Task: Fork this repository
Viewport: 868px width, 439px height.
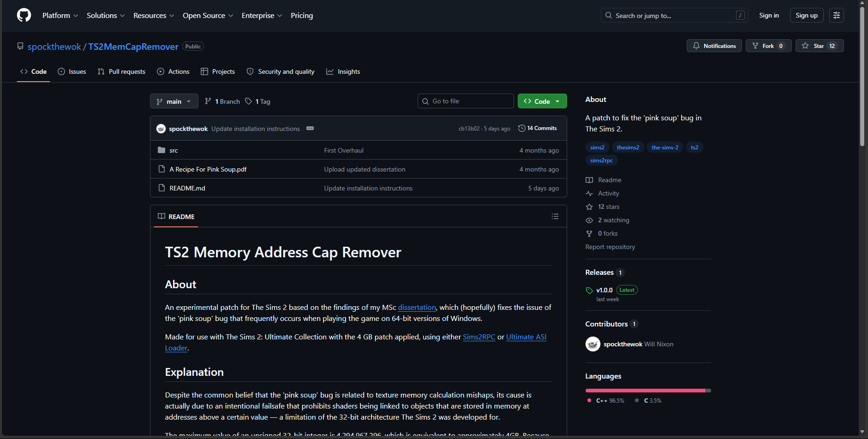Action: (x=768, y=46)
